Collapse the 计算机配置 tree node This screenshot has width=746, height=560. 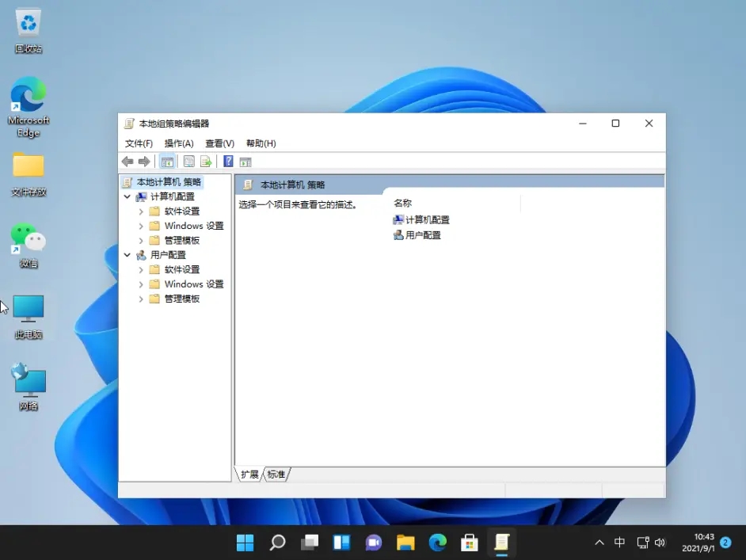pos(128,196)
